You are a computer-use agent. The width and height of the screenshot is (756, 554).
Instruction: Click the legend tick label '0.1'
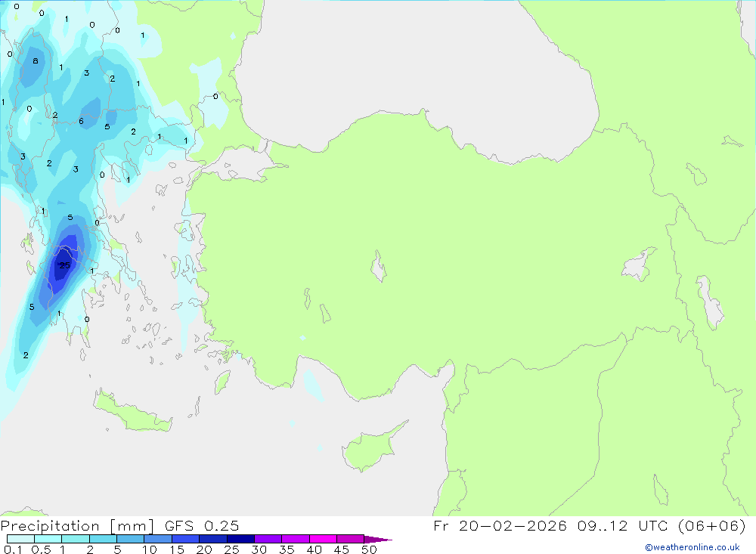click(13, 549)
